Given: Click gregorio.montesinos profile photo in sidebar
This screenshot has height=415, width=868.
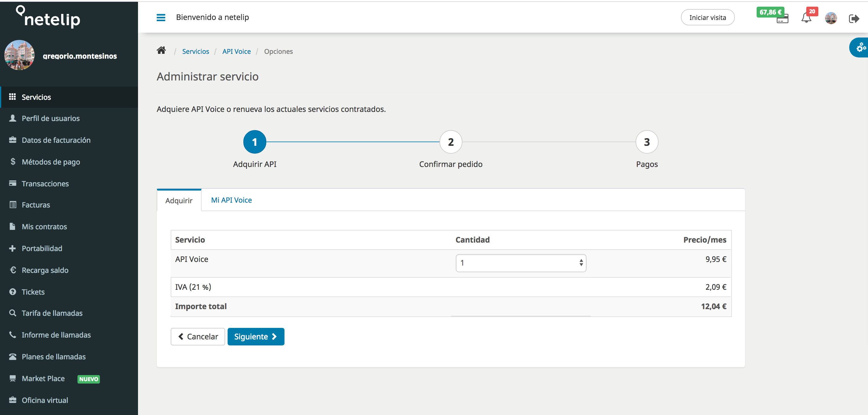Looking at the screenshot, I should 19,55.
